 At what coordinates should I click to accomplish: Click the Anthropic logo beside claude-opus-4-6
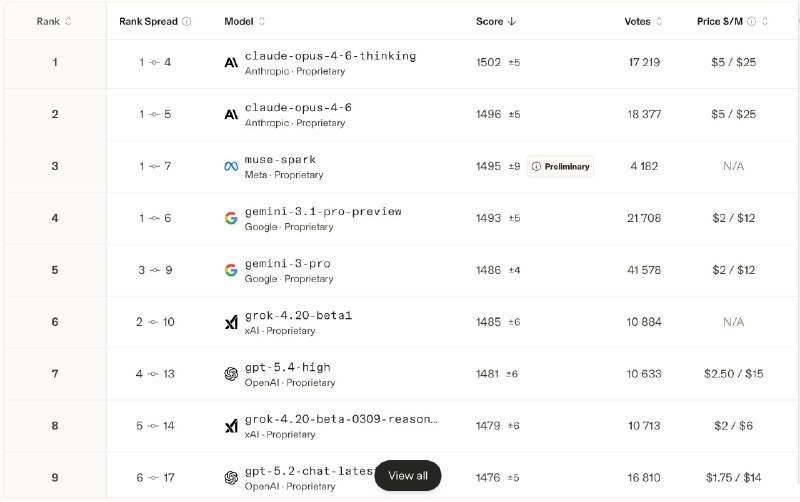tap(231, 114)
